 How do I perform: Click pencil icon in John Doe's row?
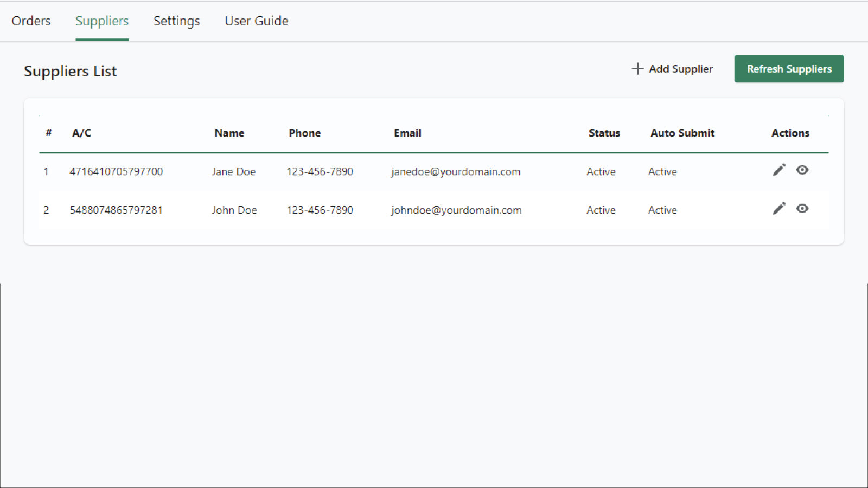click(779, 209)
